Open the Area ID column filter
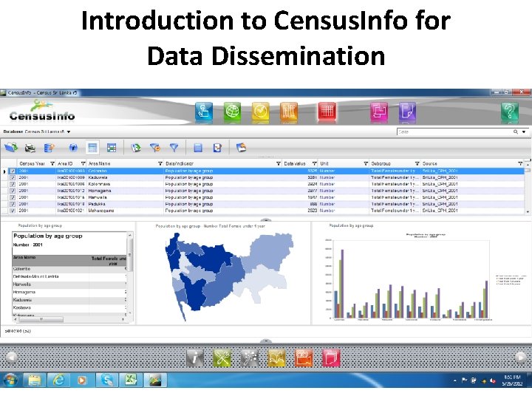The image size is (532, 399). point(83,163)
